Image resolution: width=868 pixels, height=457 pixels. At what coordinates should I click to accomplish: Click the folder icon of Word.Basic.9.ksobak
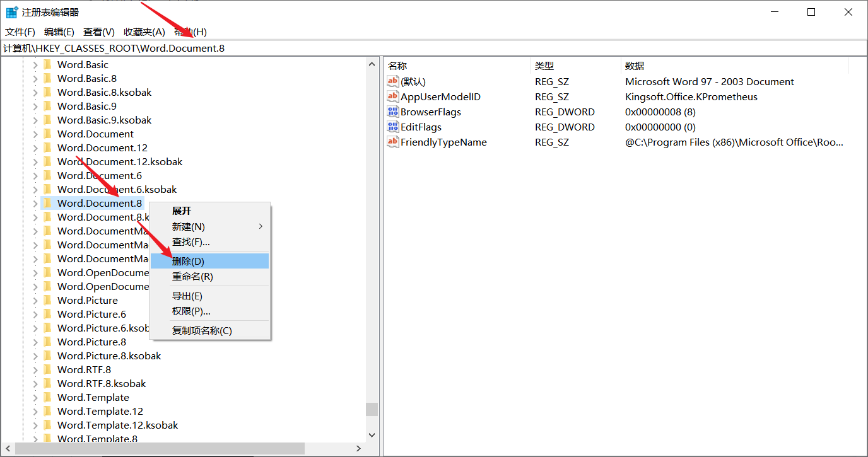coord(47,120)
